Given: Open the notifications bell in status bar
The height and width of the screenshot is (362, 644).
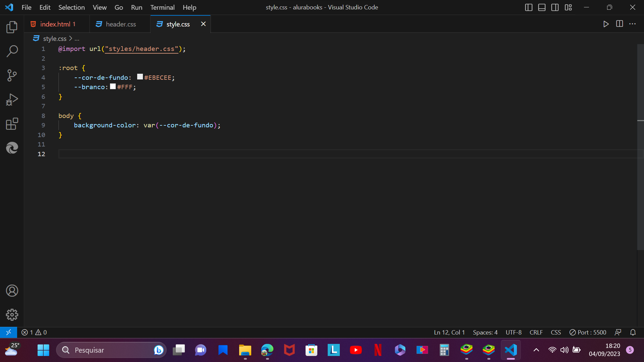Looking at the screenshot, I should (633, 332).
